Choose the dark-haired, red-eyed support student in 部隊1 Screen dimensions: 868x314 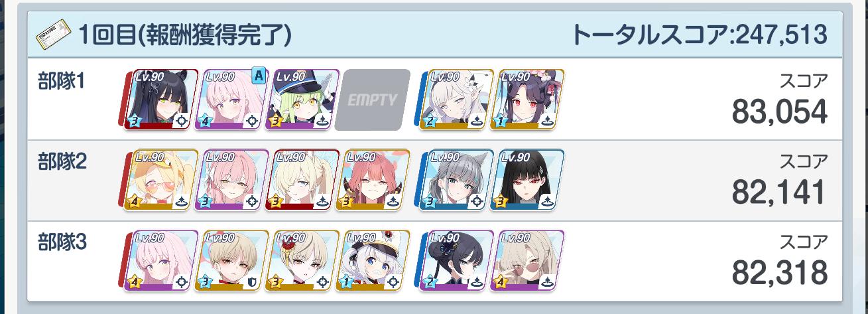529,100
